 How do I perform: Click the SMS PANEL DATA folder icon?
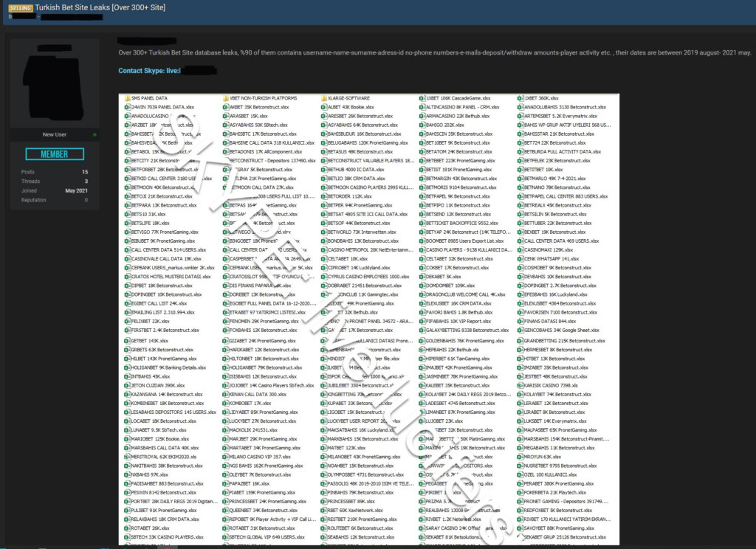pos(127,98)
